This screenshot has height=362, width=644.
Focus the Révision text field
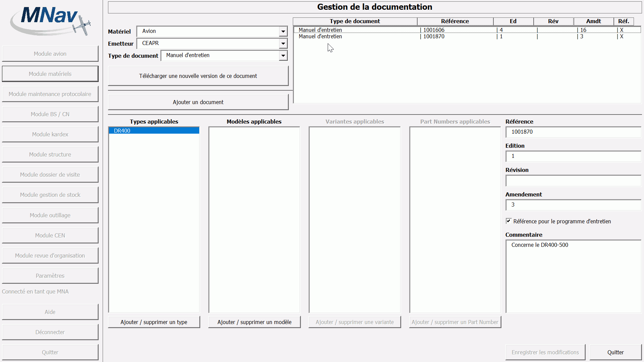coord(573,181)
